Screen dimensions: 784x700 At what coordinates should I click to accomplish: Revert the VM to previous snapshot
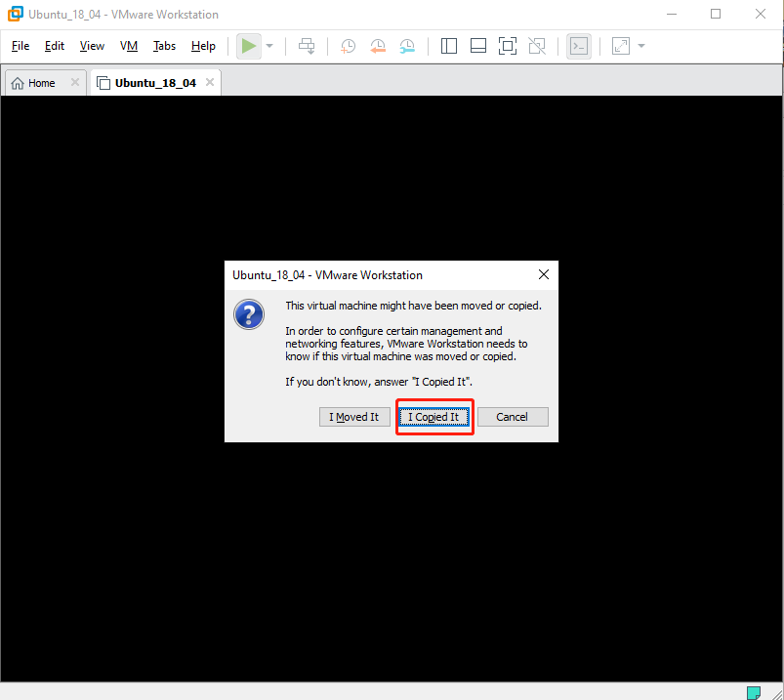click(x=378, y=46)
